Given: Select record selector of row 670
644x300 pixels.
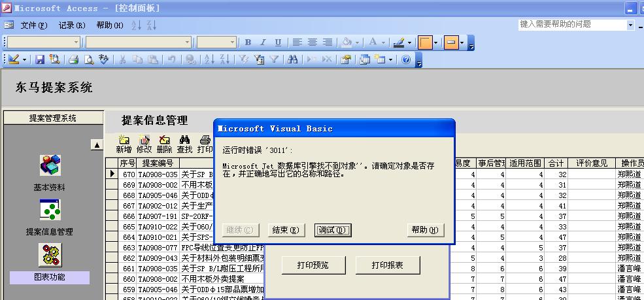Looking at the screenshot, I should point(112,174).
